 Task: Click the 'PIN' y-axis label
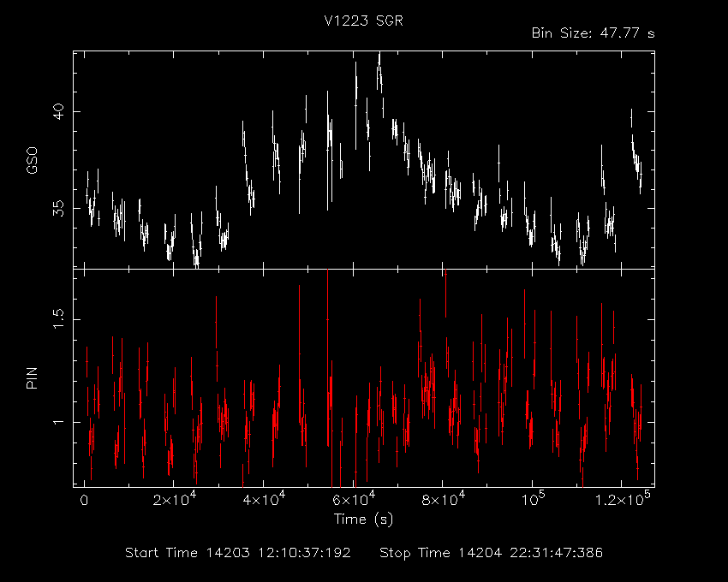(x=32, y=377)
